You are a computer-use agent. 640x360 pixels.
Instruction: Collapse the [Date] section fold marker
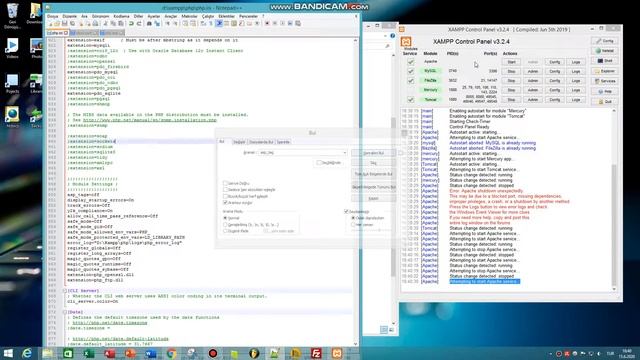[x=64, y=312]
